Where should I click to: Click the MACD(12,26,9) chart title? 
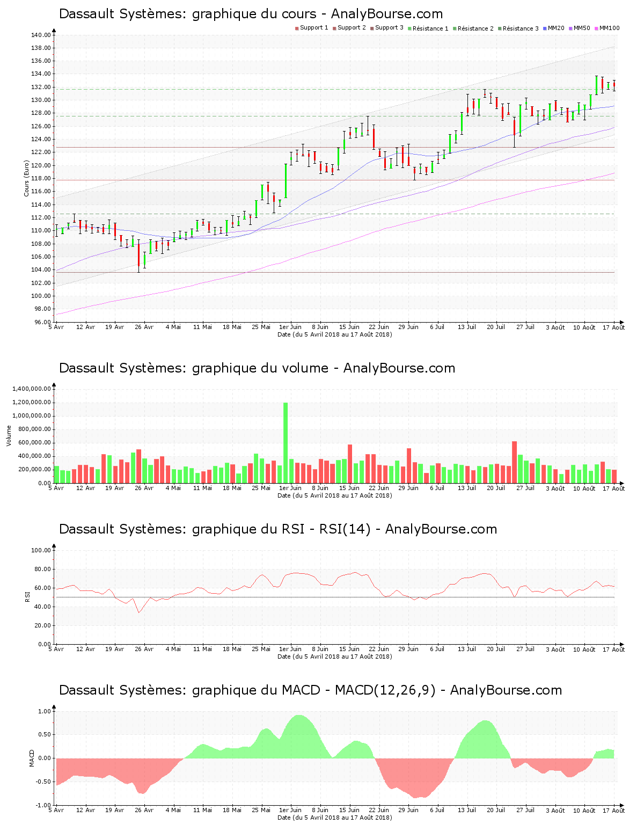[x=310, y=690]
